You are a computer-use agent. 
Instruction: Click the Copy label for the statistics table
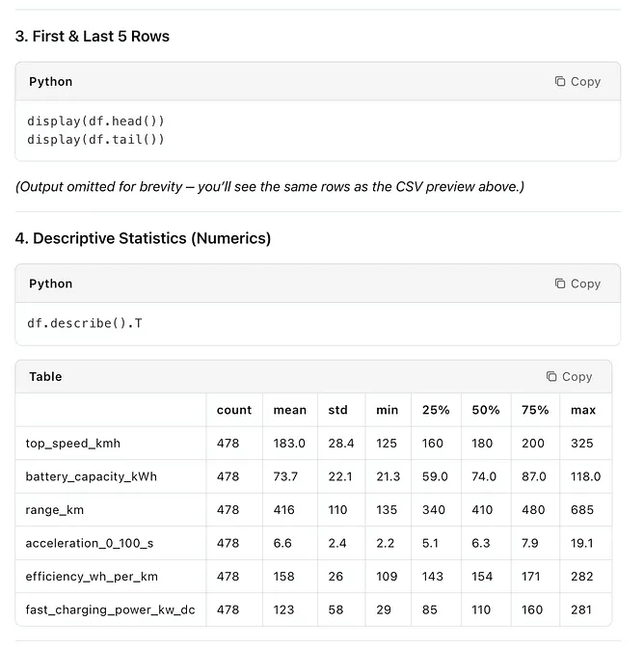(x=577, y=376)
